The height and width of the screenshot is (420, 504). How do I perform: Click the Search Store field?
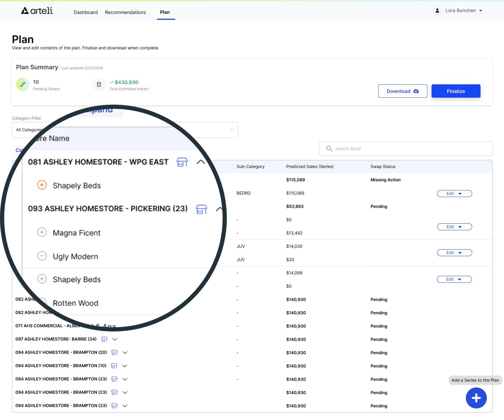coord(406,149)
